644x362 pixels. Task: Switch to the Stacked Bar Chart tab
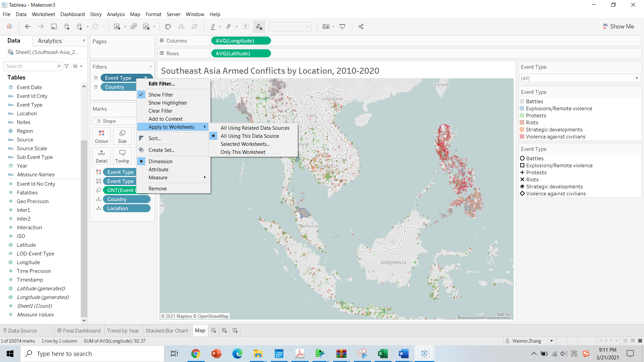(x=166, y=330)
